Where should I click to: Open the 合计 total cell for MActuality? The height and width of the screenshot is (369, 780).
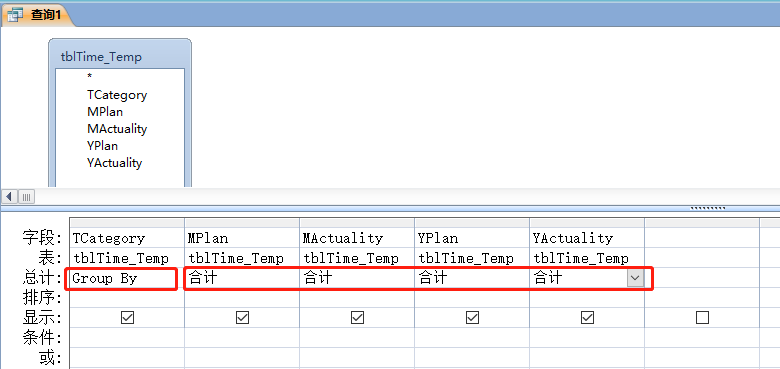click(x=357, y=278)
